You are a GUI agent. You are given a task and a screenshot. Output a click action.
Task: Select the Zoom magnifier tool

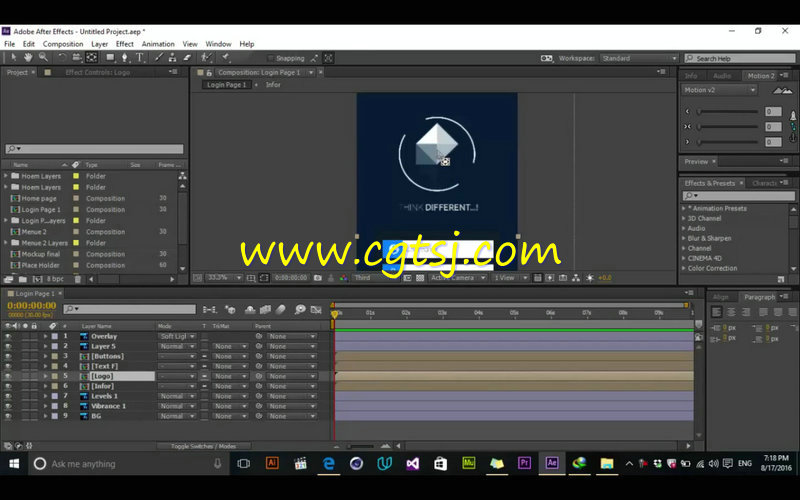point(43,58)
